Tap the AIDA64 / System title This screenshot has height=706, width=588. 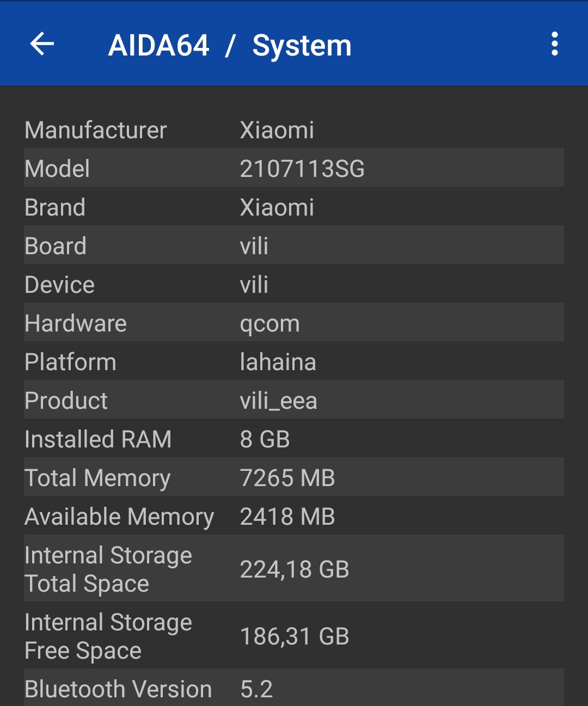[x=230, y=45]
